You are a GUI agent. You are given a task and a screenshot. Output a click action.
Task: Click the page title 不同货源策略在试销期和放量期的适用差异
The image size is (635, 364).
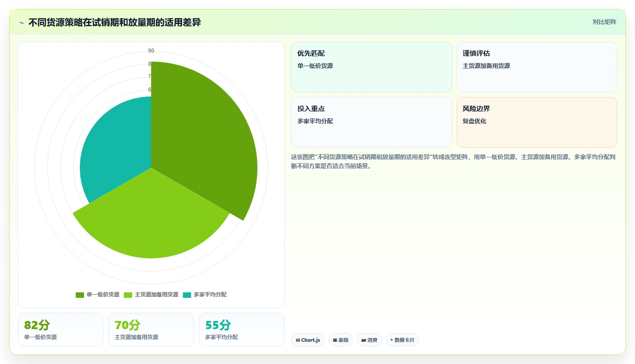coord(114,22)
